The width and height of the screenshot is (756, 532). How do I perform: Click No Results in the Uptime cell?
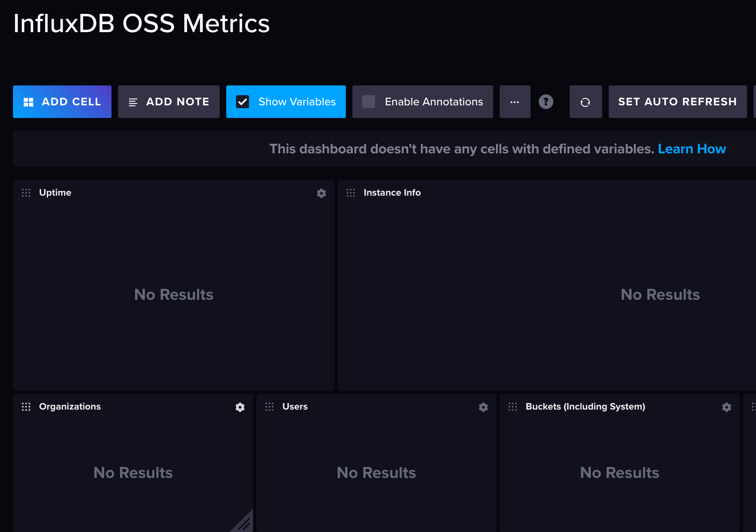[174, 294]
